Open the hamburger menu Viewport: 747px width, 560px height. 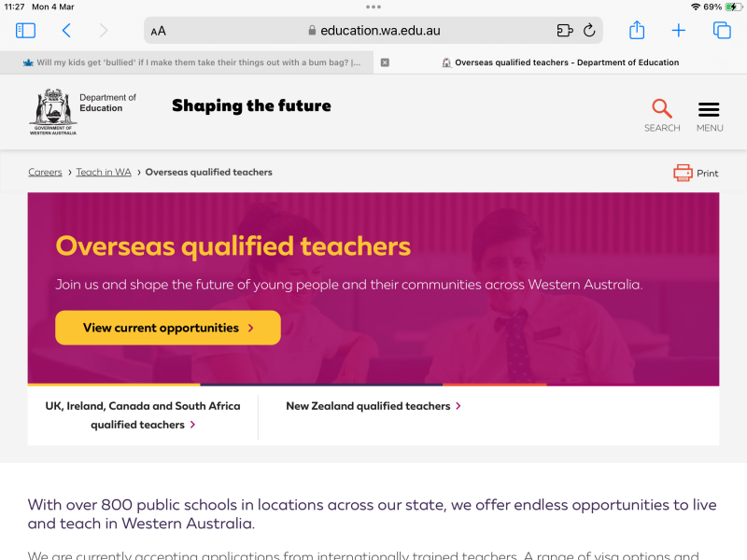710,115
